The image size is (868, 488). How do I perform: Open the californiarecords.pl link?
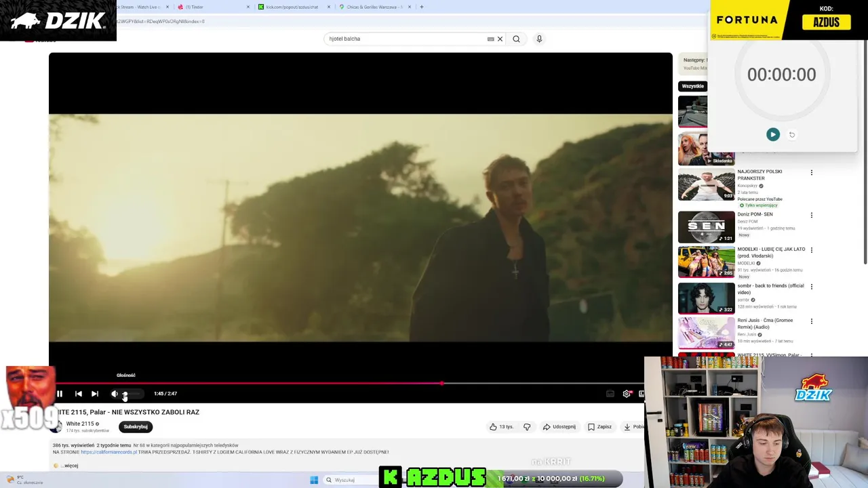[x=108, y=452]
